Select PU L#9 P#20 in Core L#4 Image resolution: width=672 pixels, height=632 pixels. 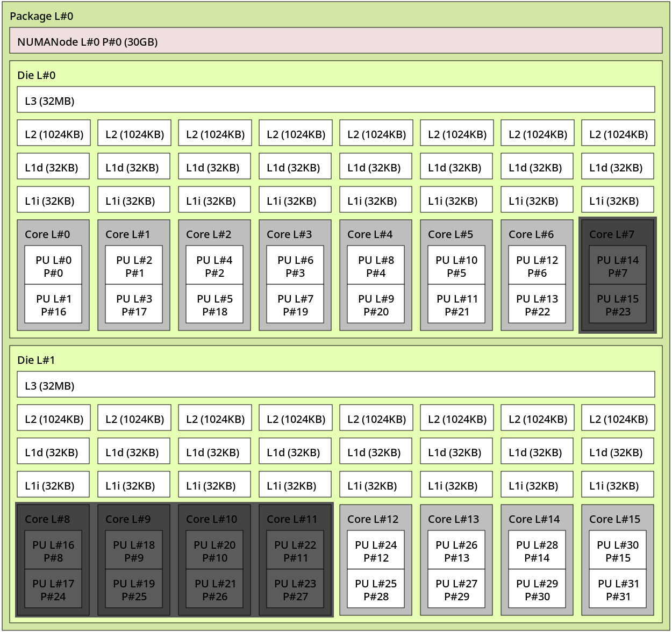[x=375, y=304]
